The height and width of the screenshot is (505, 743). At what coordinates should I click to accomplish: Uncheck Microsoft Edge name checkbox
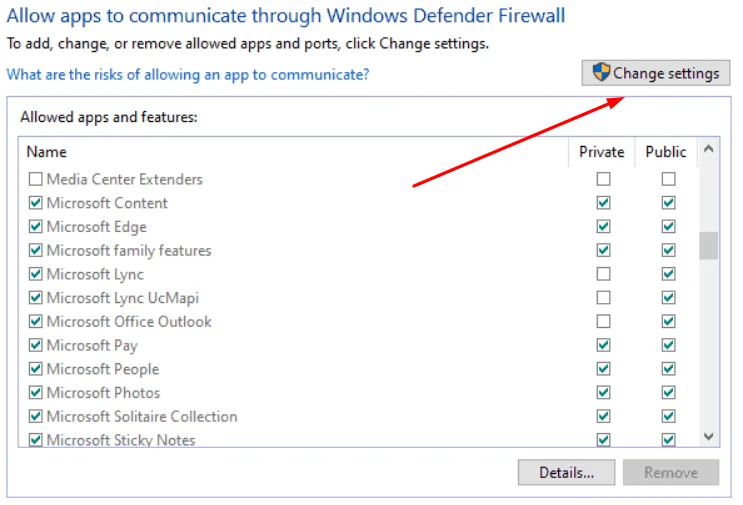pyautogui.click(x=36, y=226)
